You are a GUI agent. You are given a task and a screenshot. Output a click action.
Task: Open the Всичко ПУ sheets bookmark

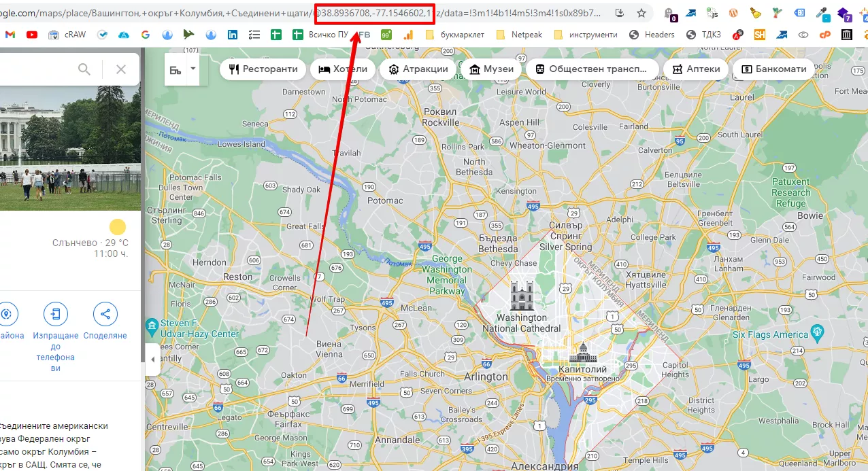click(x=320, y=35)
